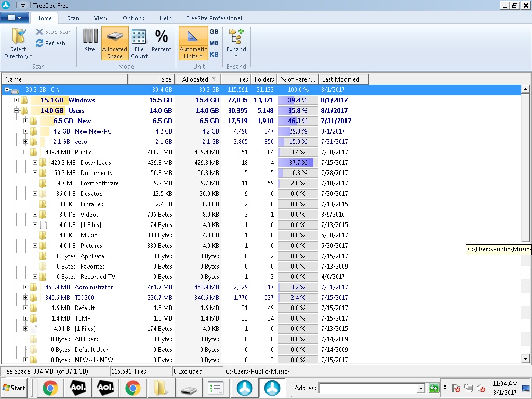
Task: Click the 39.4 % bar for Windows
Action: pos(298,100)
